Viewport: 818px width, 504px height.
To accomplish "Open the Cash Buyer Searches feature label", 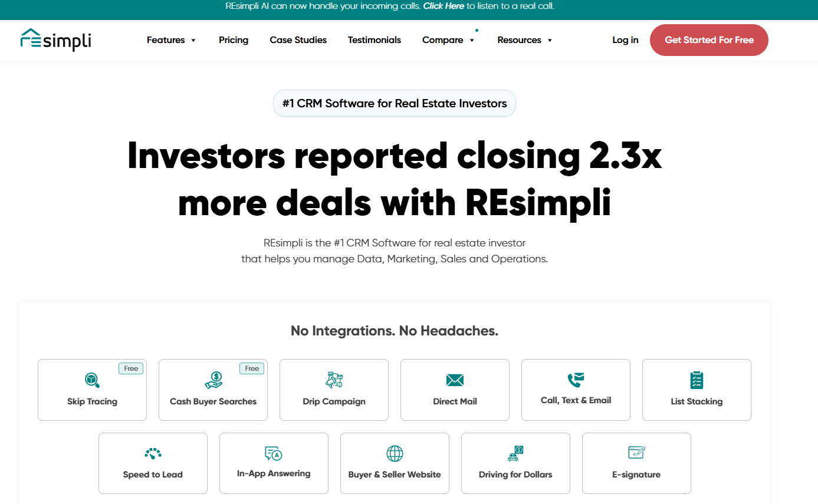I will click(x=213, y=401).
